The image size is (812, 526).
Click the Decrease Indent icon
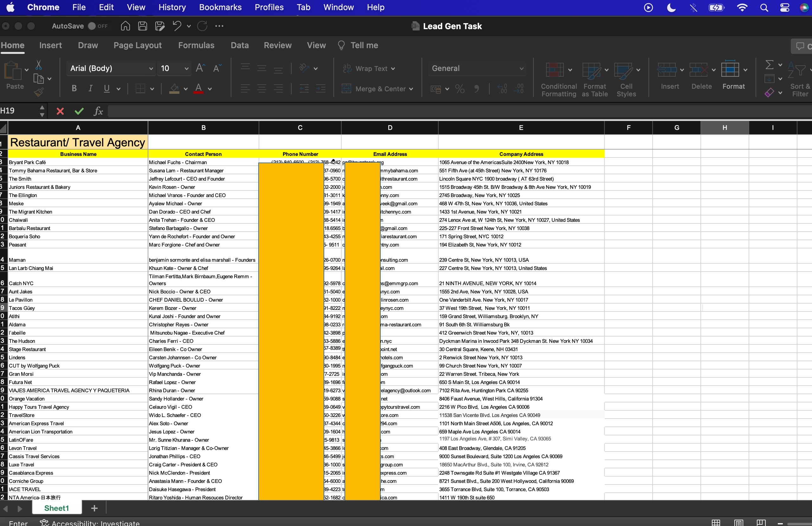[x=304, y=89]
